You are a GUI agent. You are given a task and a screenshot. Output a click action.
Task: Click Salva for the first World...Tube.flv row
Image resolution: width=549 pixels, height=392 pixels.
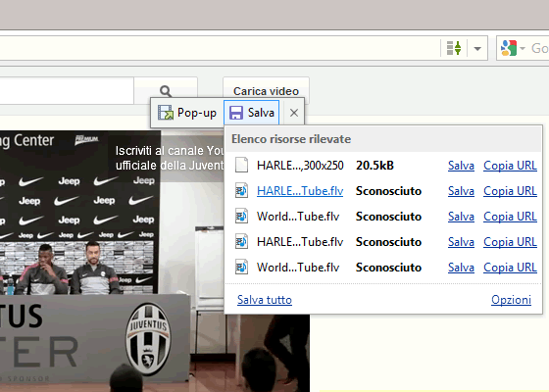coord(461,217)
